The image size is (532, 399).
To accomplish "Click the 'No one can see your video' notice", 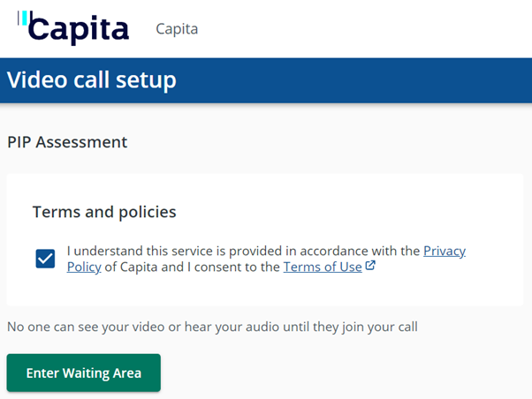I will click(212, 327).
